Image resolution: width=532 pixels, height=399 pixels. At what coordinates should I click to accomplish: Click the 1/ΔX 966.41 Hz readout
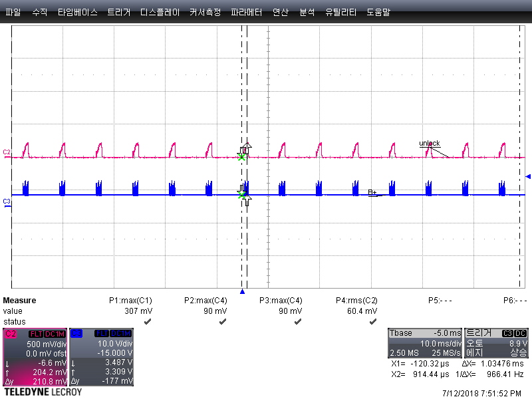[489, 374]
